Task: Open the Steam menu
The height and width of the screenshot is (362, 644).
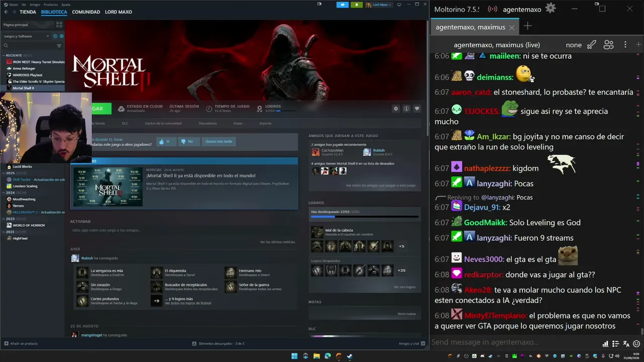Action: coord(12,5)
